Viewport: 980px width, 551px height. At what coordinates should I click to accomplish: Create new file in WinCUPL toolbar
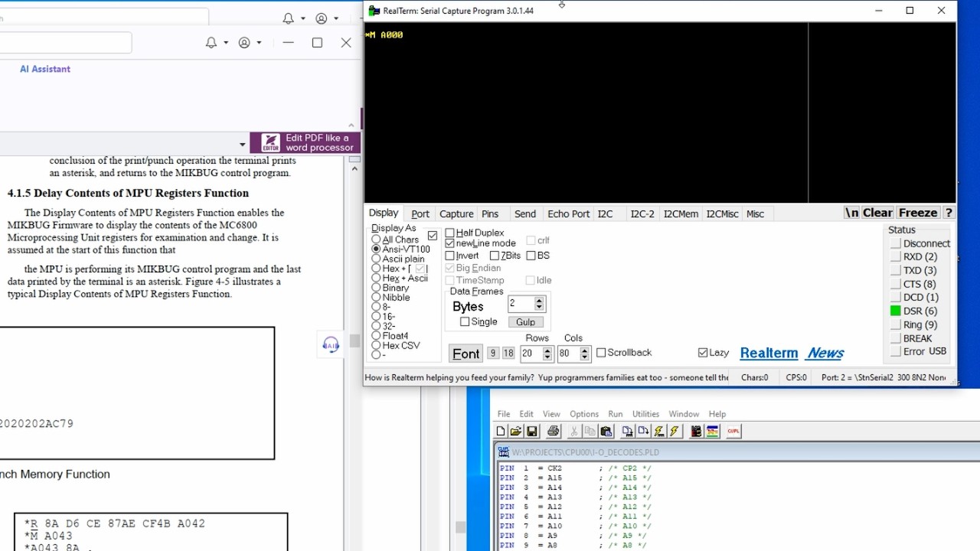click(x=501, y=432)
